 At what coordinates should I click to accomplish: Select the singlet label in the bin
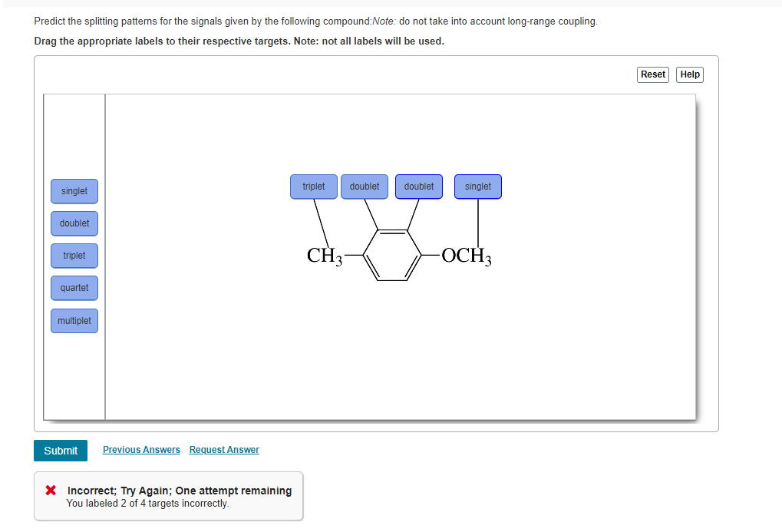(74, 190)
